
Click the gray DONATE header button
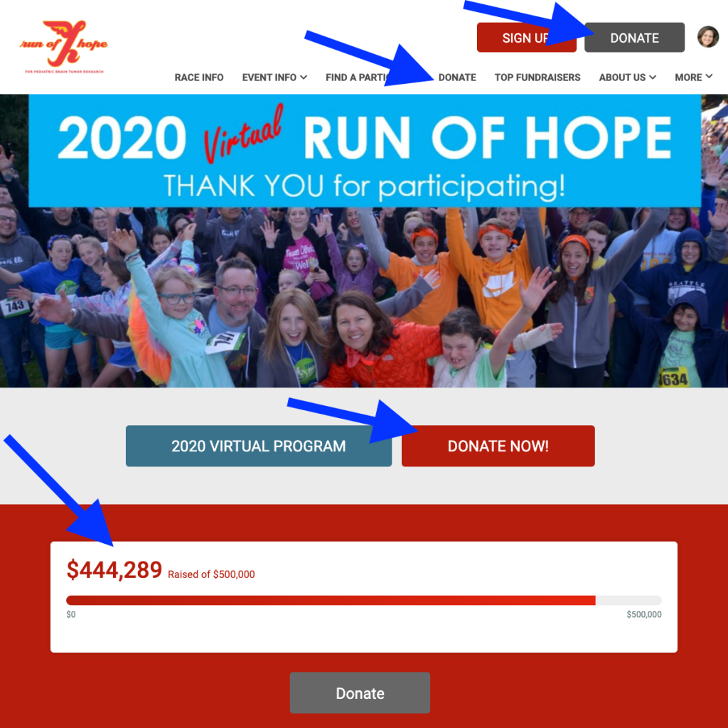pos(634,38)
